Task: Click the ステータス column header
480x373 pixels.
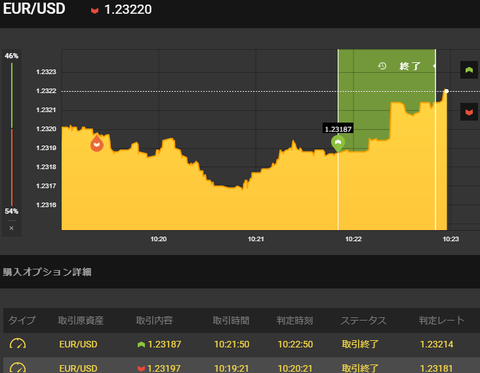Action: 363,320
